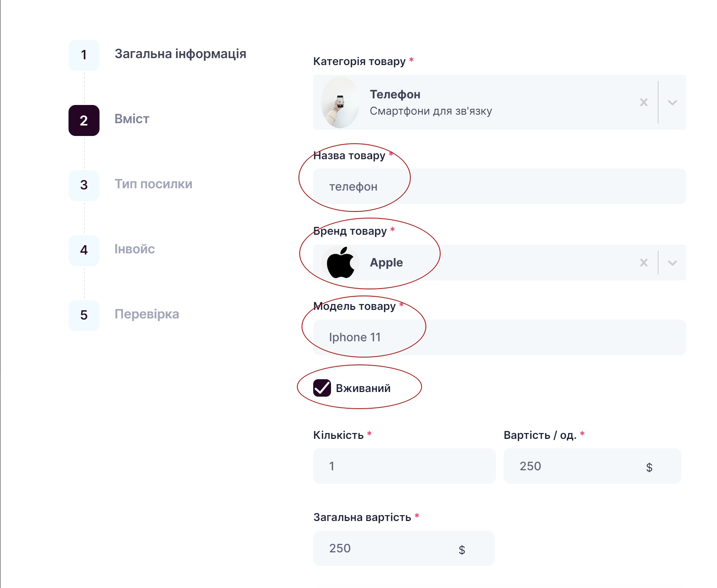
Task: Click the step 2 number badge
Action: [84, 120]
